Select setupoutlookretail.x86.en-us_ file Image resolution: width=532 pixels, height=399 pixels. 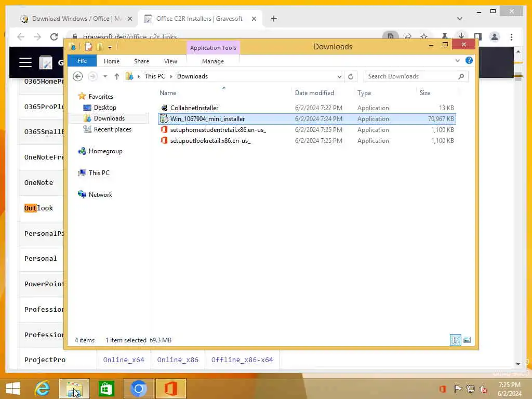(x=307, y=140)
